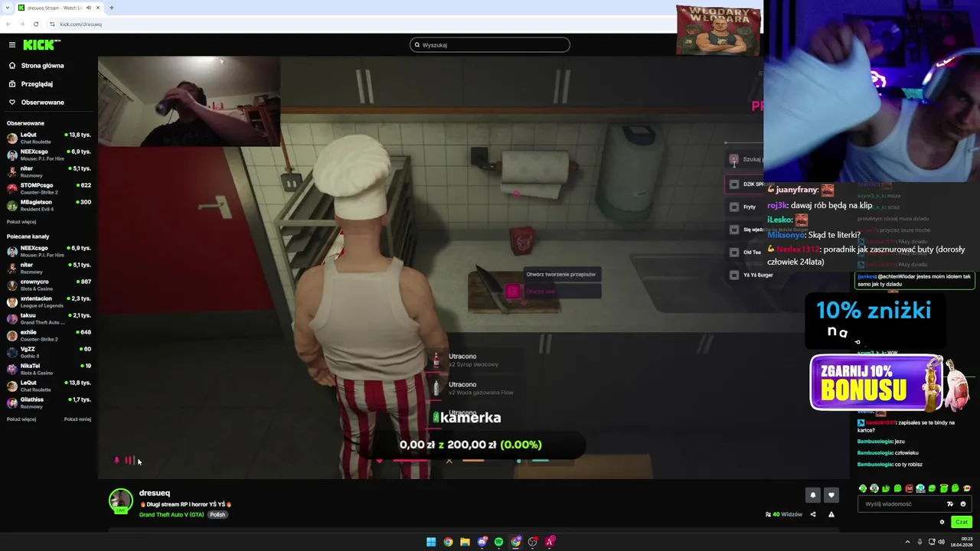
Task: Report stream via warning triangle icon
Action: [831, 514]
